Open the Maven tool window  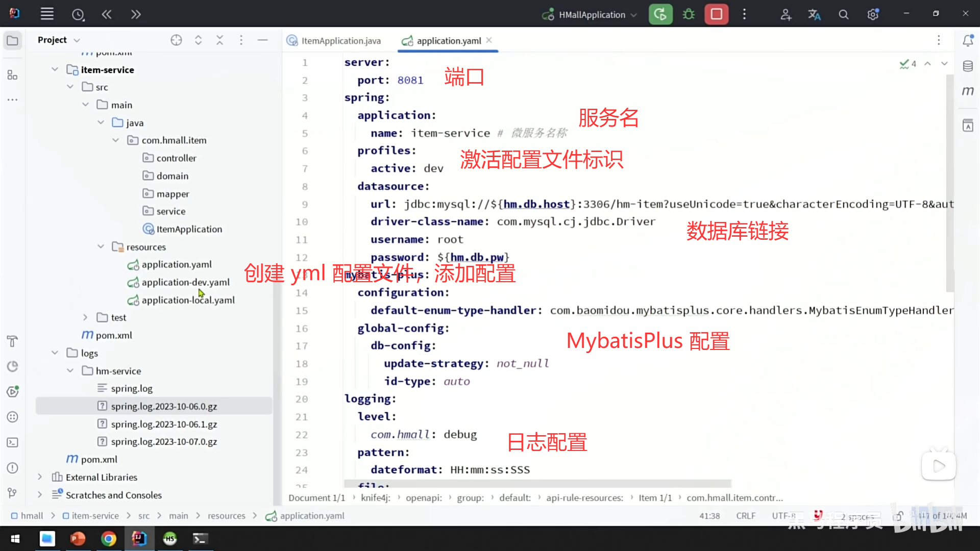click(x=968, y=91)
